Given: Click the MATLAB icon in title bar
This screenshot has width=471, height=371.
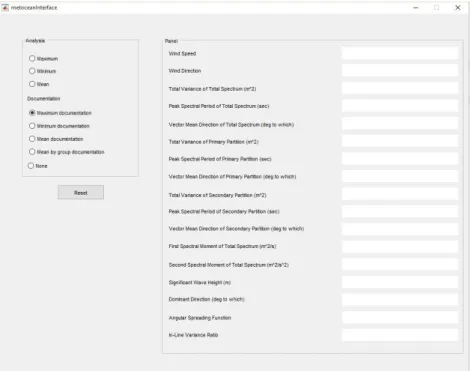Looking at the screenshot, I should pyautogui.click(x=5, y=7).
